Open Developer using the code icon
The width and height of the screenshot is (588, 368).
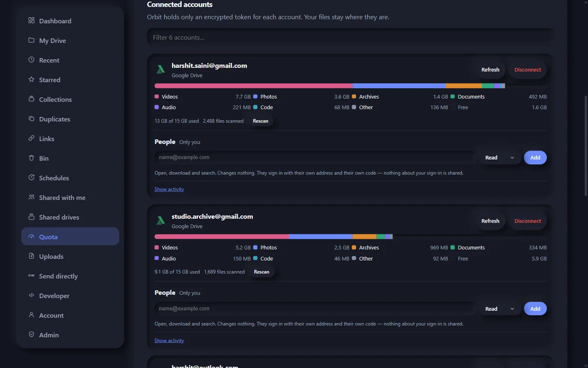click(x=31, y=295)
